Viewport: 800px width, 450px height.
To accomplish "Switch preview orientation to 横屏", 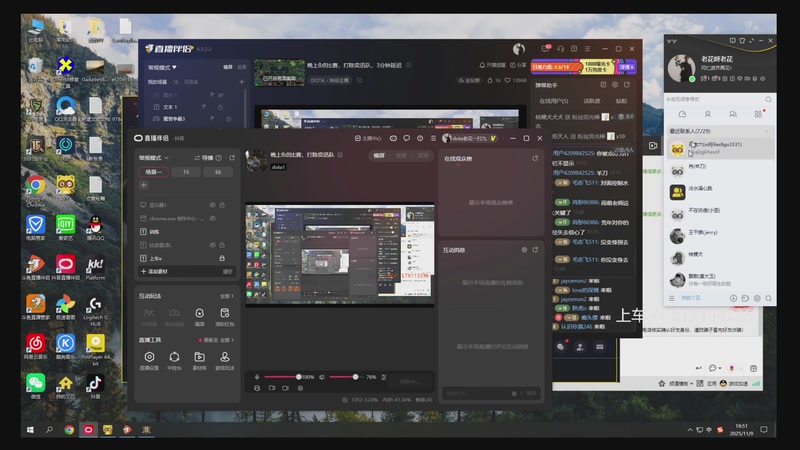I will pos(379,156).
